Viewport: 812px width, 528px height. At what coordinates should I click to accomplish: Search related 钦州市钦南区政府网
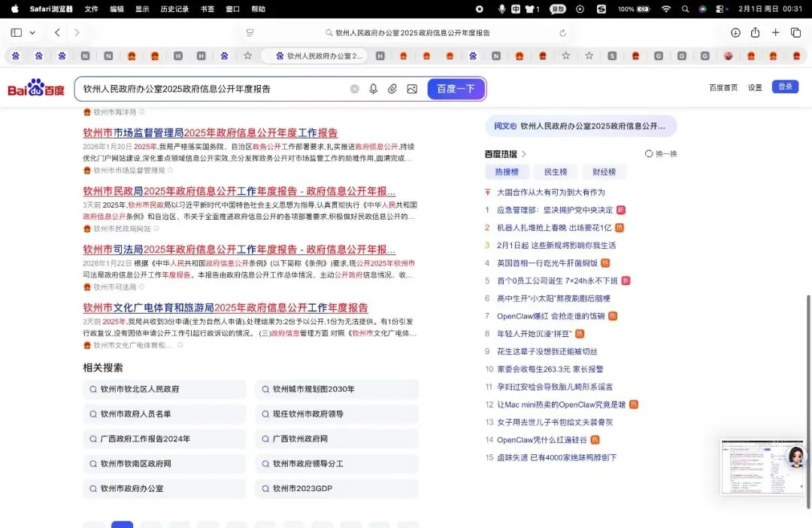click(164, 464)
